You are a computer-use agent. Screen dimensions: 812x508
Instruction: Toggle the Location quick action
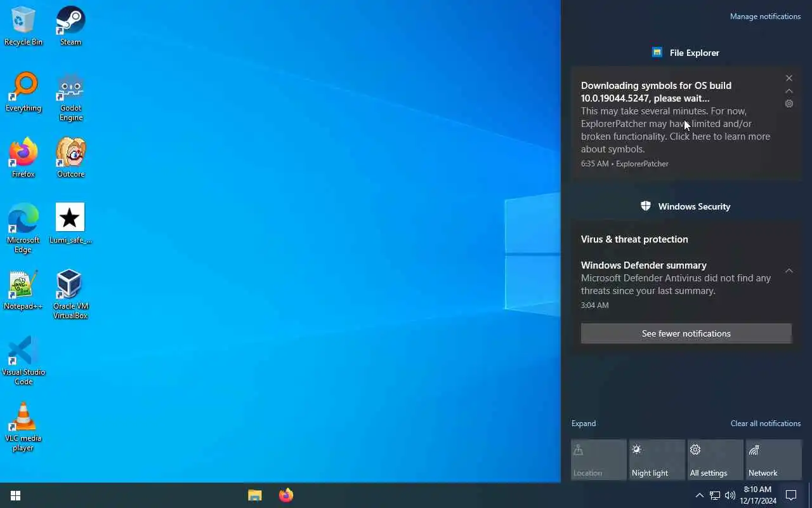click(x=599, y=460)
